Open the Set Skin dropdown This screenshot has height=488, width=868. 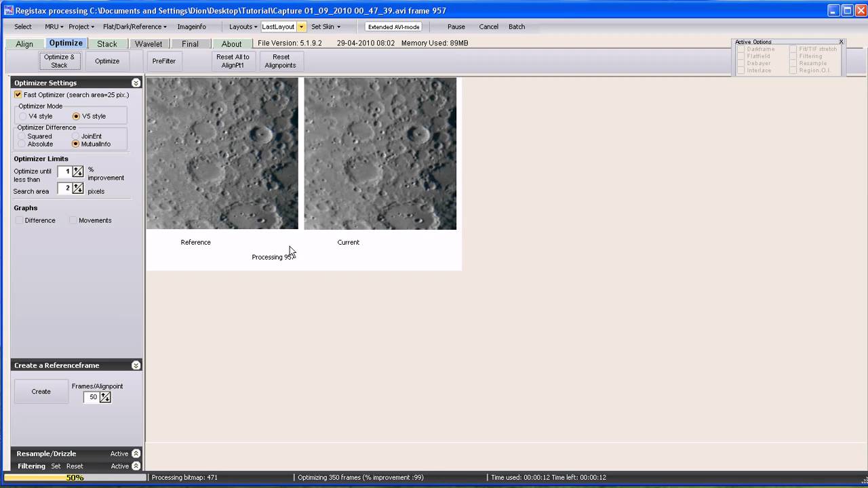[x=325, y=26]
